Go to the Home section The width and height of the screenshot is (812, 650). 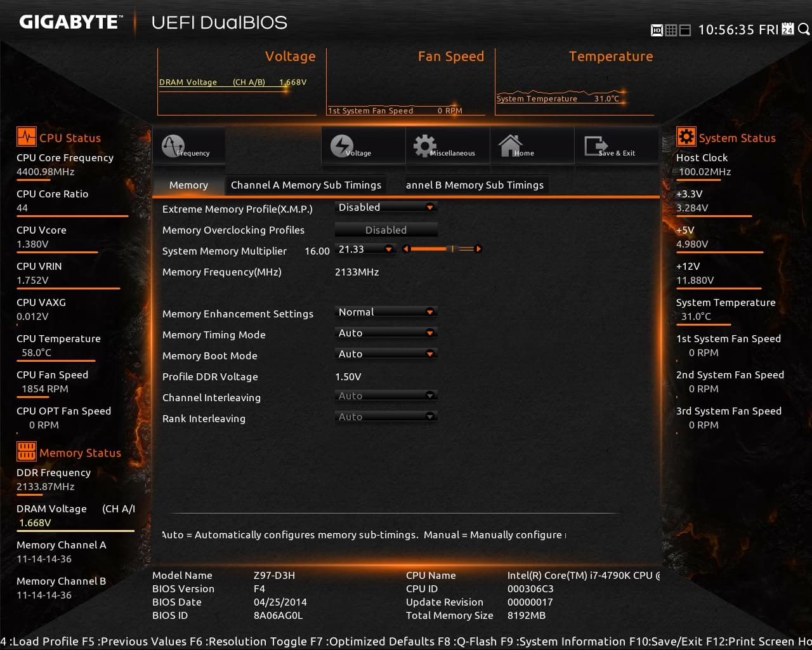coord(532,147)
